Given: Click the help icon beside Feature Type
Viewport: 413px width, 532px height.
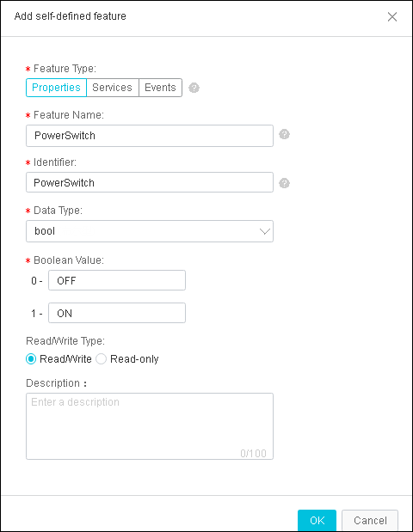Looking at the screenshot, I should point(194,88).
